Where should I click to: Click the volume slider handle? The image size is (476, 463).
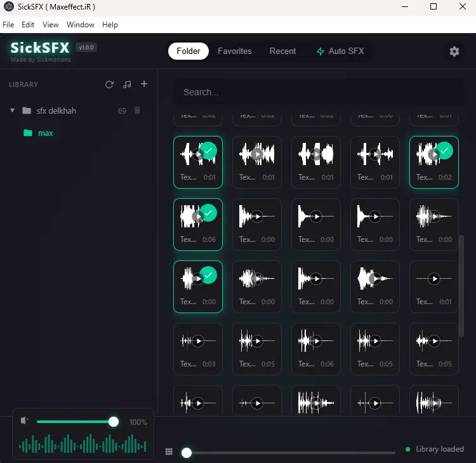(x=114, y=422)
